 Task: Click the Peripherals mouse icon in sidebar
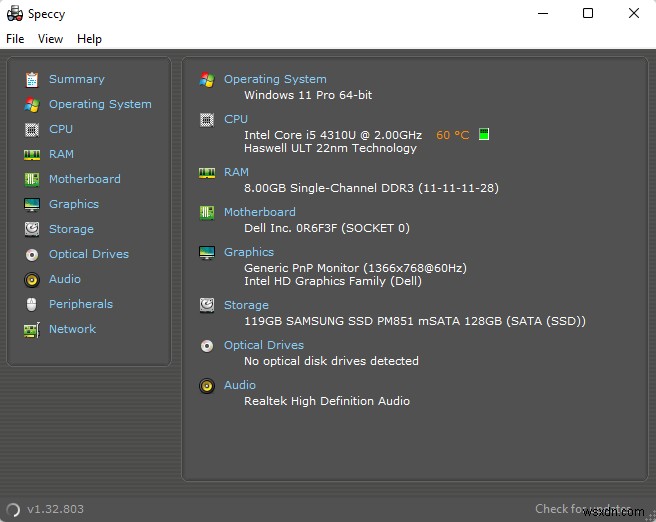[31, 304]
